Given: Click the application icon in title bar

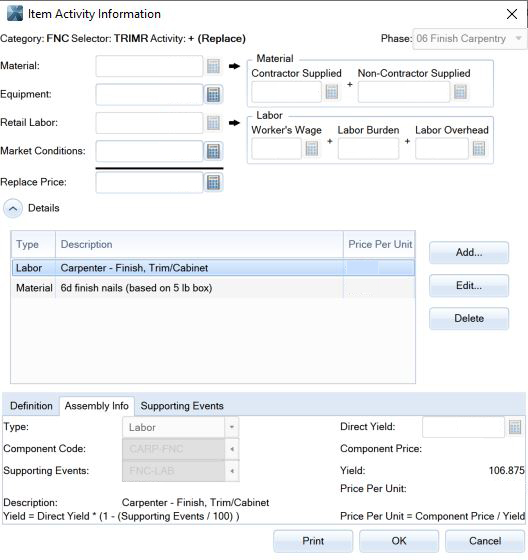Looking at the screenshot, I should point(15,14).
